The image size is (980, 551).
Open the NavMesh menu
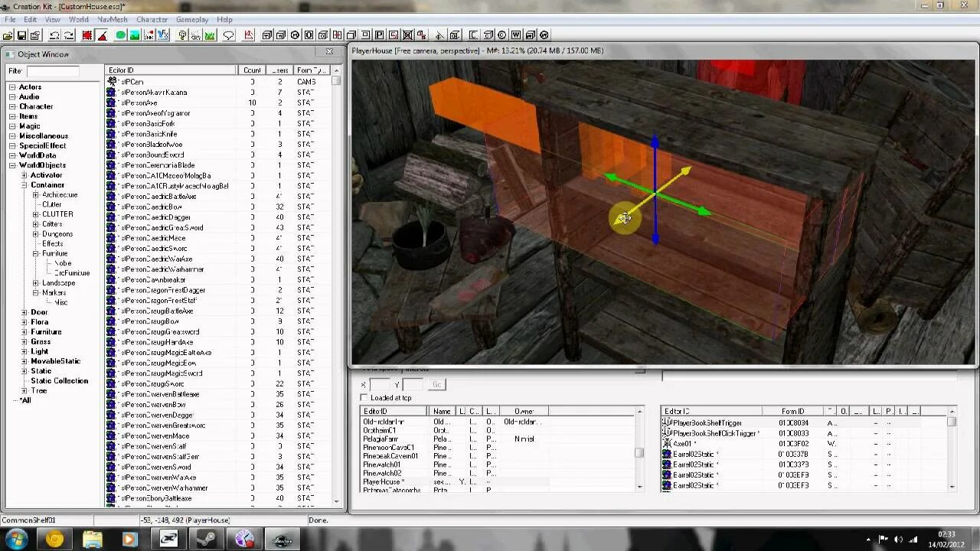(113, 19)
